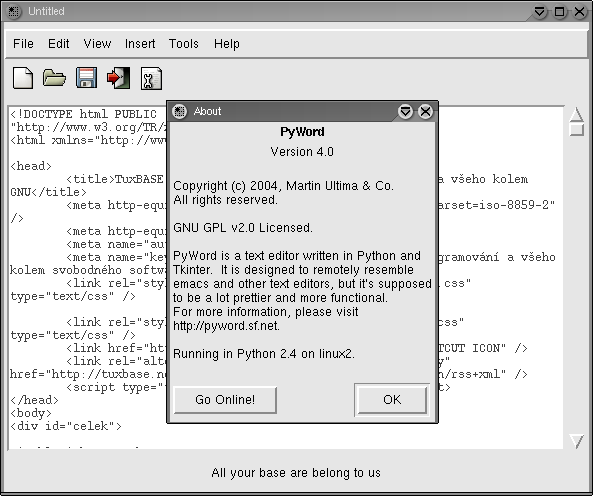Open a file using the folder icon
Image resolution: width=593 pixels, height=496 pixels.
point(54,78)
